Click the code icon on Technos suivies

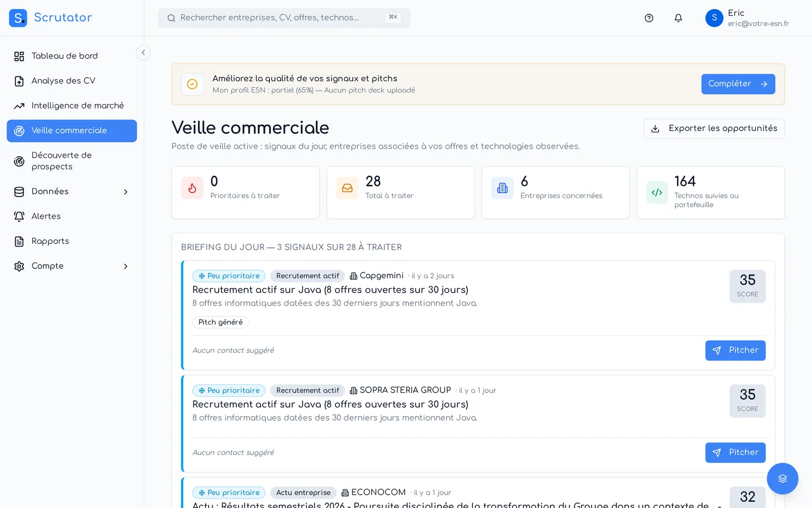click(x=657, y=193)
